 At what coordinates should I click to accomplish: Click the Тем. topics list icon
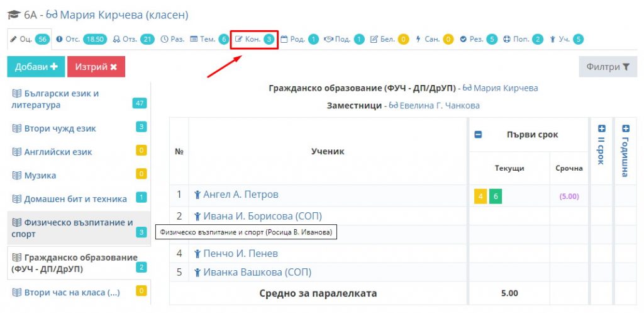[x=194, y=39]
